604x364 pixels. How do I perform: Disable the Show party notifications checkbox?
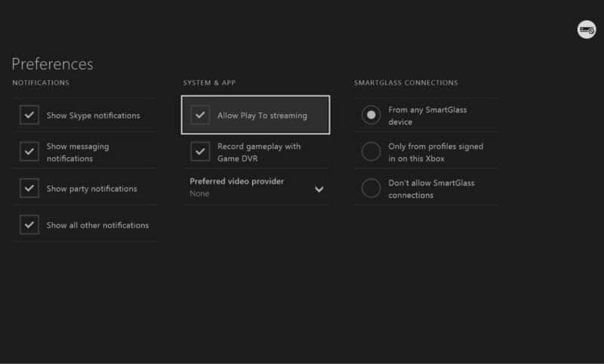(x=29, y=188)
